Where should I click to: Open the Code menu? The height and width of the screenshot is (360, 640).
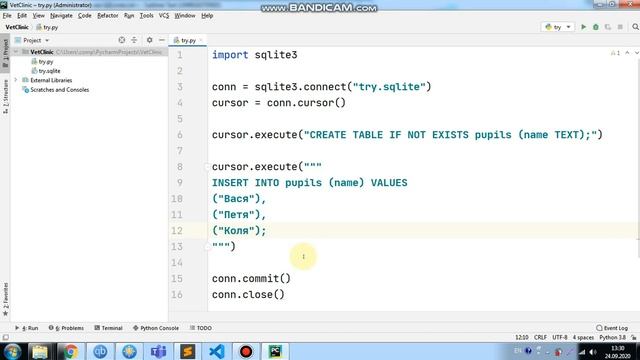point(84,16)
